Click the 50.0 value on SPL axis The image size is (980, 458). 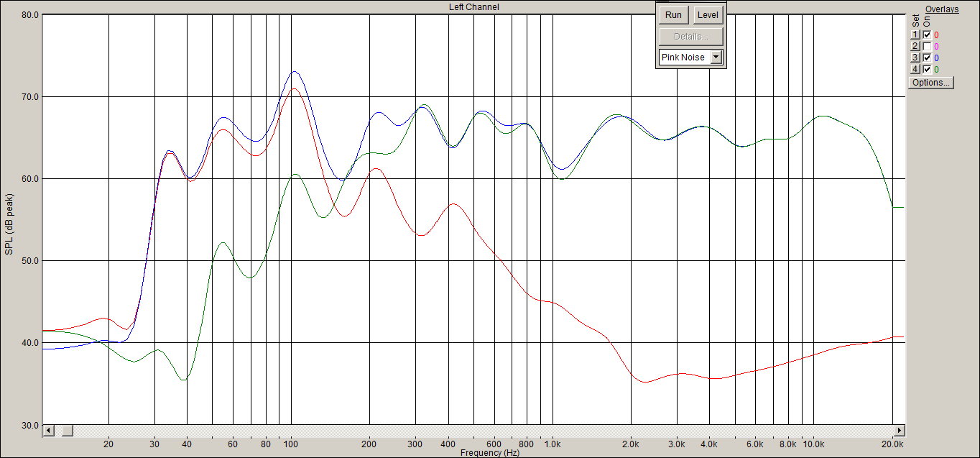coord(30,260)
